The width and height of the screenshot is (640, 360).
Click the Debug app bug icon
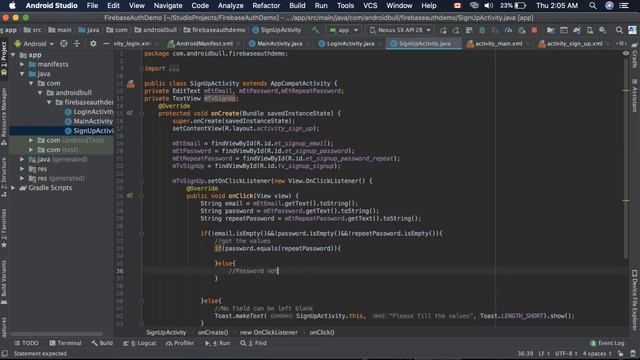pyautogui.click(x=482, y=30)
